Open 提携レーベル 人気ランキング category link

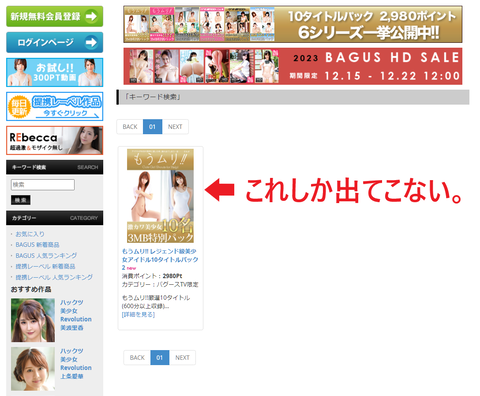pyautogui.click(x=54, y=277)
